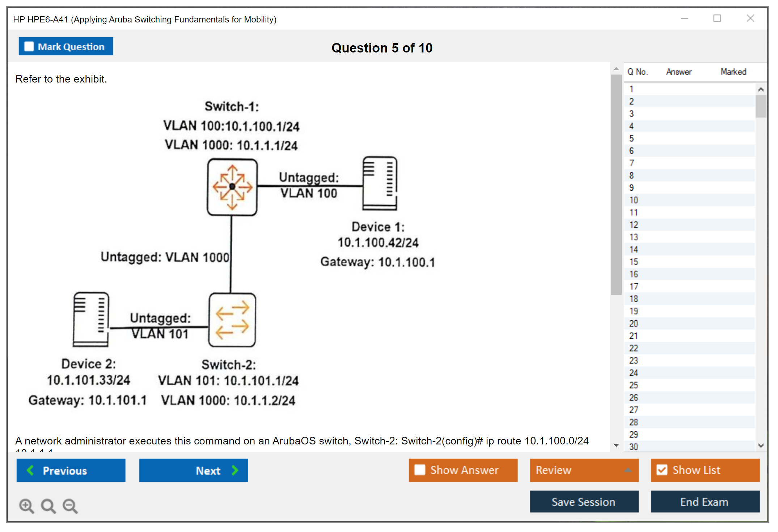Click the End Exam button
This screenshot has height=532, width=778.
coord(705,502)
